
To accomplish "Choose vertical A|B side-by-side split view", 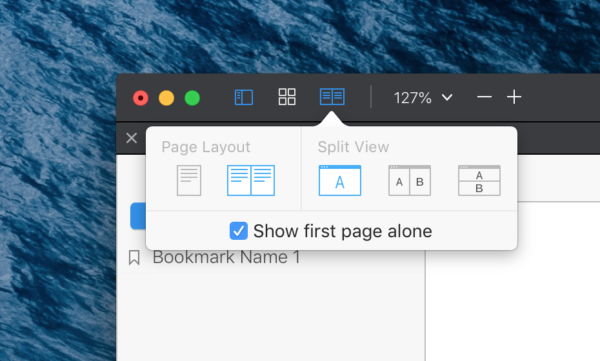I will 409,180.
